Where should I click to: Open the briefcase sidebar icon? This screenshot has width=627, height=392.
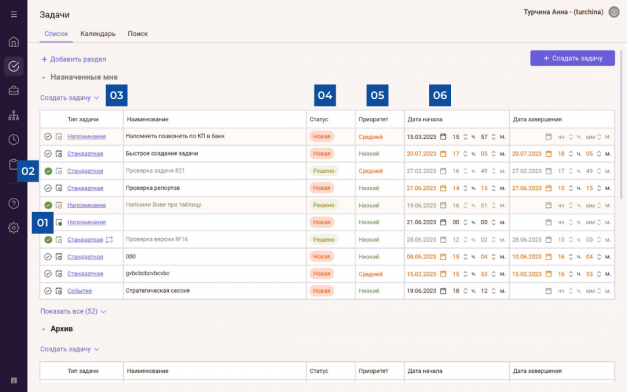[x=14, y=90]
